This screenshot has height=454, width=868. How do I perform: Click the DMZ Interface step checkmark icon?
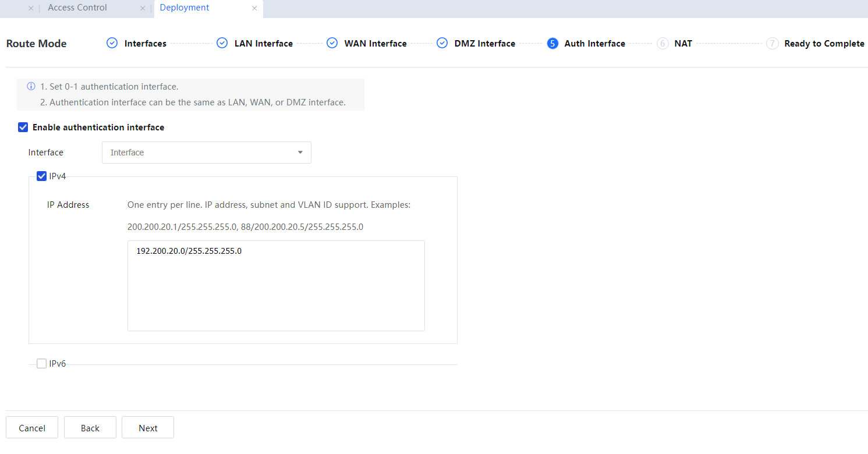442,43
